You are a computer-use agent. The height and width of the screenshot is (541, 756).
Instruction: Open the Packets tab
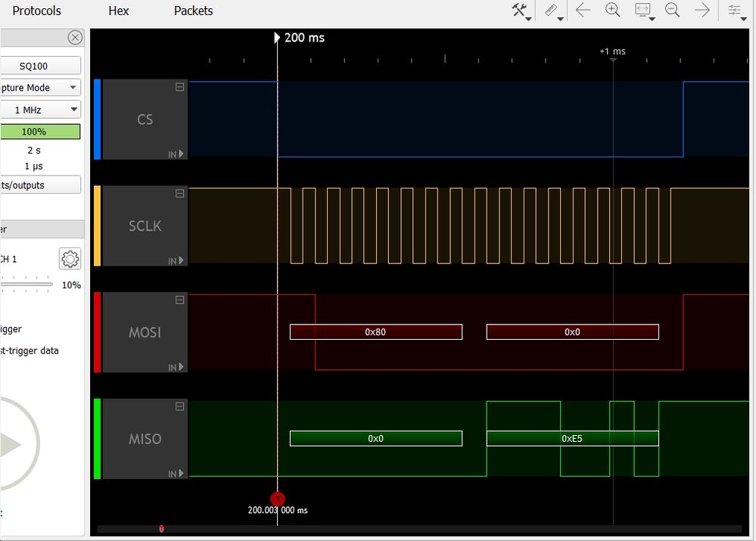coord(193,11)
